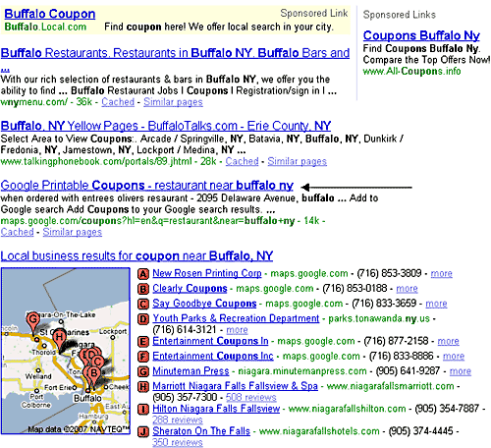
Task: Open Similar pages for talkingphonebook result
Action: pos(297,161)
